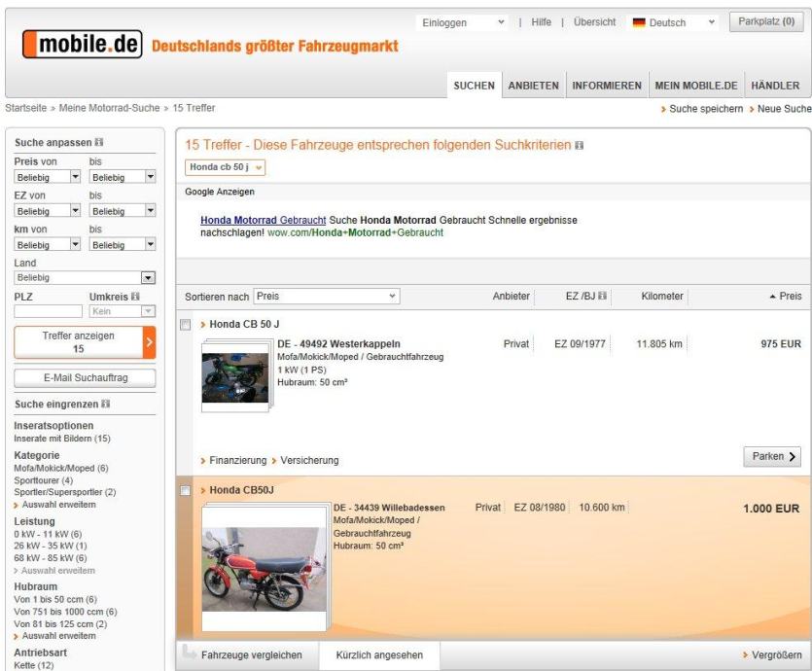Switch to the ANBIETEN tab

(x=534, y=86)
